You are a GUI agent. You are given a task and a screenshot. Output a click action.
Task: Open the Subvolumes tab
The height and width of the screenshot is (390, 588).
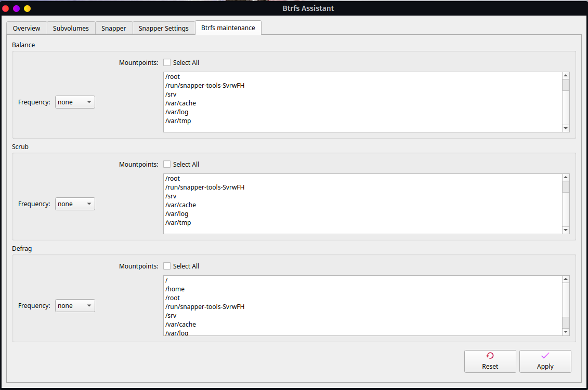(x=71, y=28)
